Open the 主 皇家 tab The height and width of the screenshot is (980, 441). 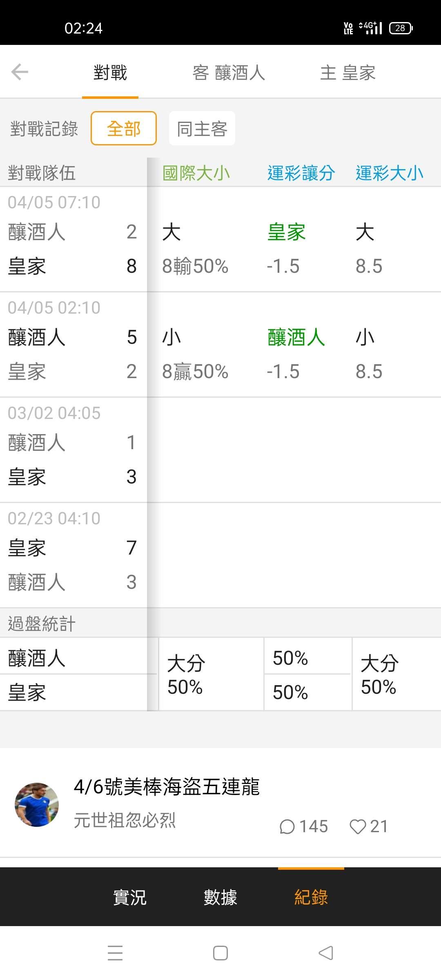click(x=347, y=73)
